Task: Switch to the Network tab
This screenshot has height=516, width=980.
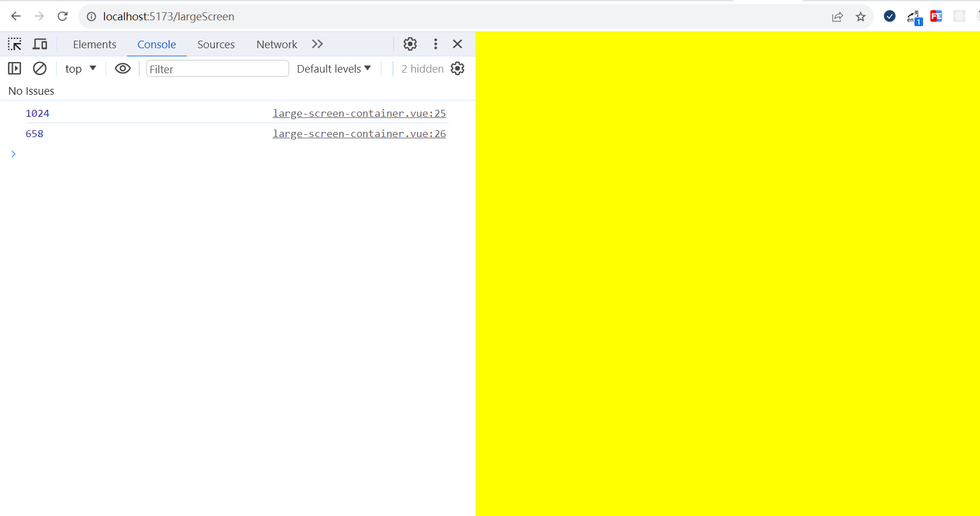Action: pos(277,44)
